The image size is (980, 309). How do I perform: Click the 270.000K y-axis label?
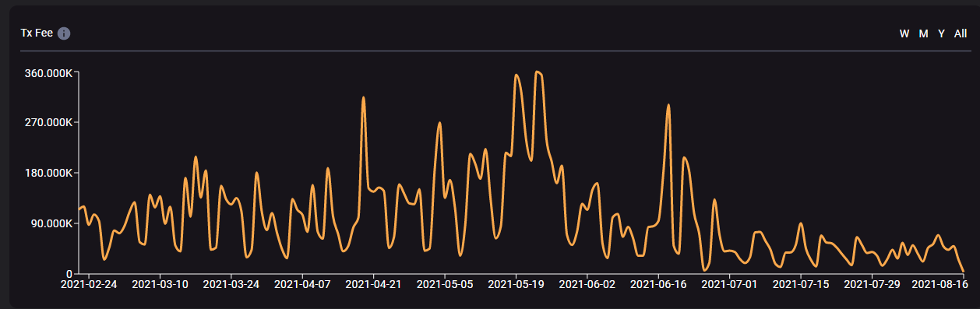48,123
